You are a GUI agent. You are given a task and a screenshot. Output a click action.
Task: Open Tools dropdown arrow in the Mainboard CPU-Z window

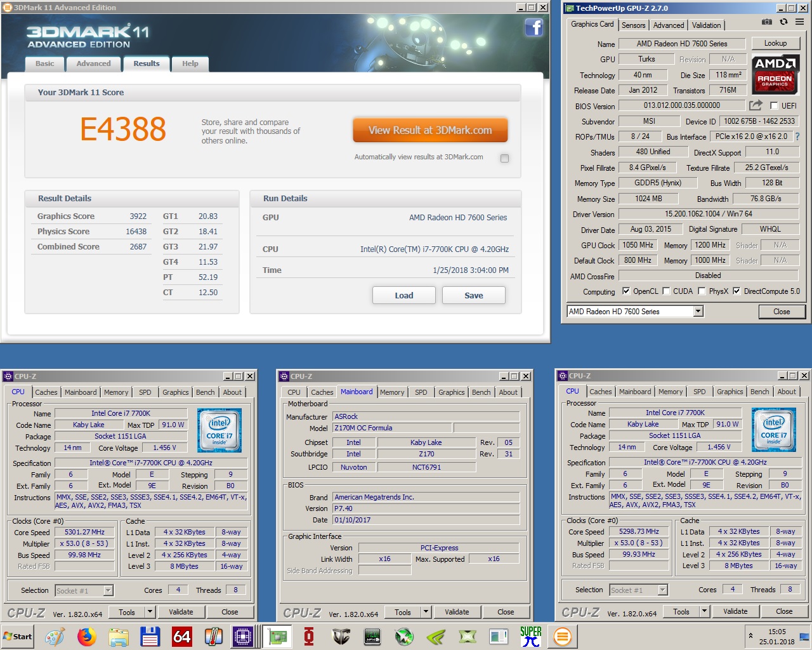click(x=426, y=612)
